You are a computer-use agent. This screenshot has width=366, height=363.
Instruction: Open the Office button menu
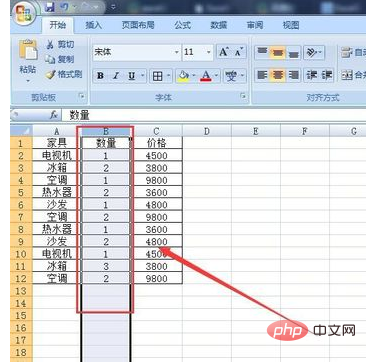23,14
